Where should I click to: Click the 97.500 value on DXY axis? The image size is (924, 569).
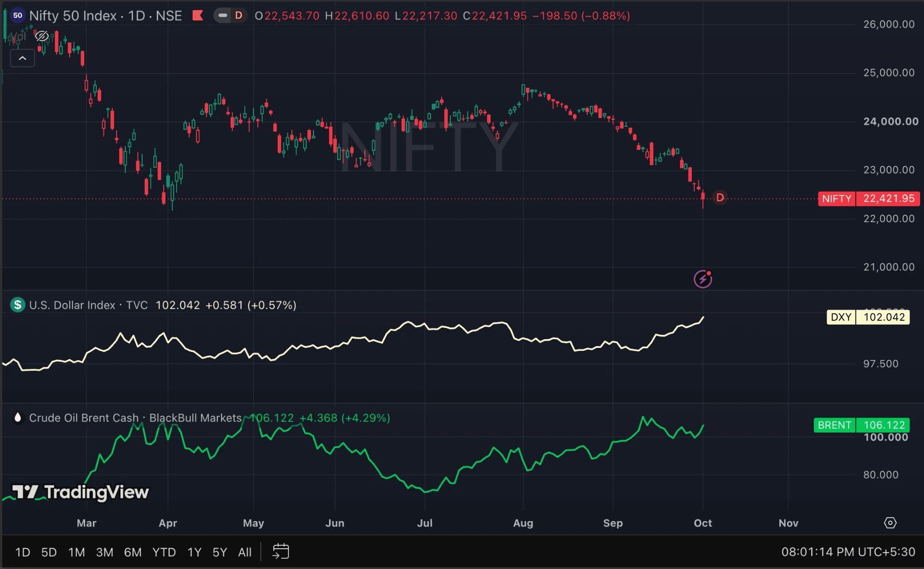tap(880, 364)
